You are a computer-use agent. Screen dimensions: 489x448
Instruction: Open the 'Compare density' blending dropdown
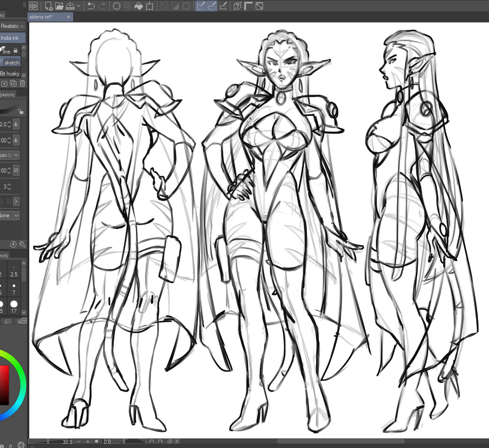(10, 155)
